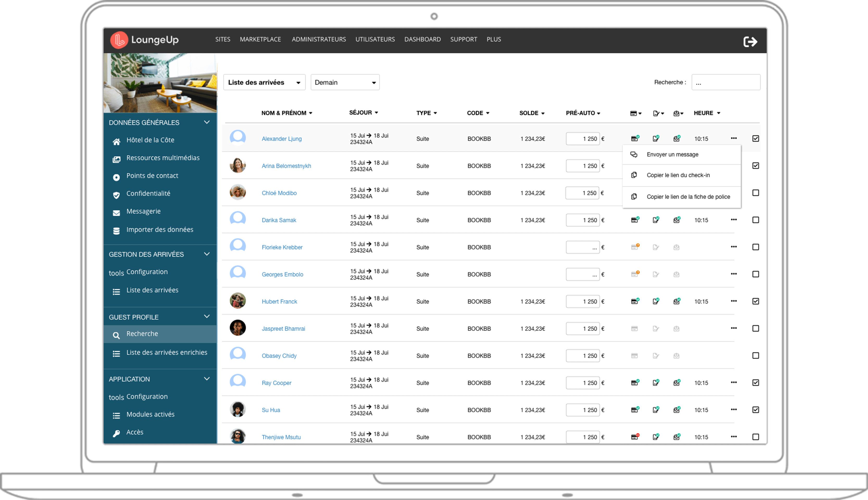The width and height of the screenshot is (868, 500).
Task: Click the police form icon for Ray Cooper
Action: 676,383
